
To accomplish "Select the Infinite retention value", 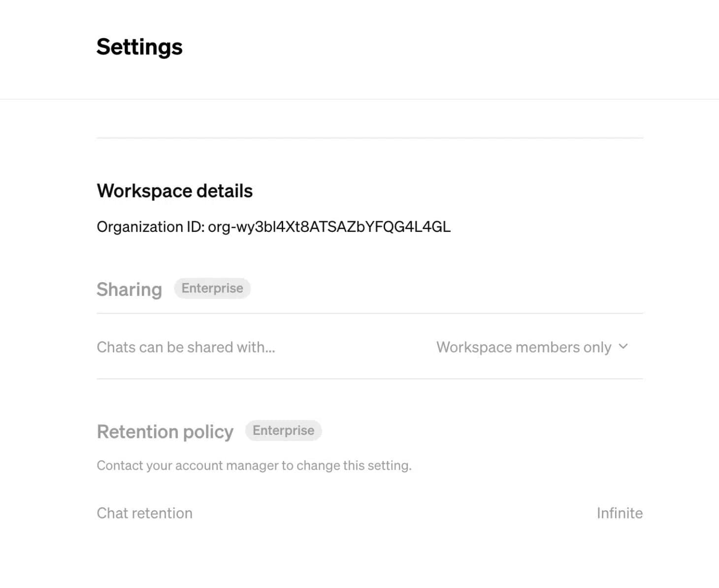I will (x=620, y=513).
